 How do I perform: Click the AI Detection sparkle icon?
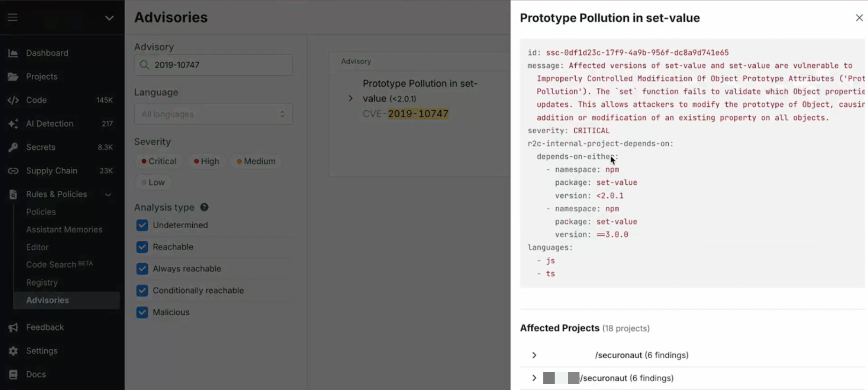pyautogui.click(x=13, y=124)
